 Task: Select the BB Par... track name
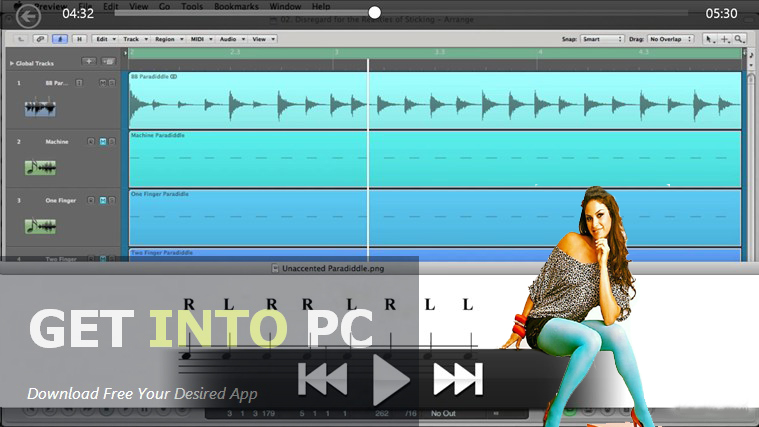click(57, 83)
